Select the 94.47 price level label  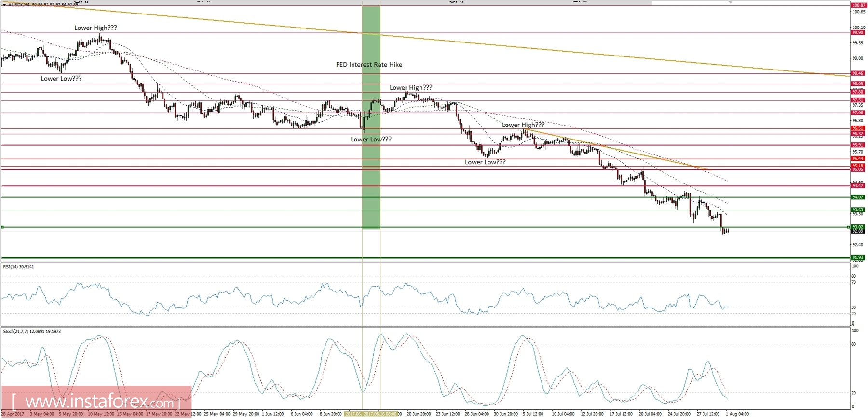click(858, 186)
